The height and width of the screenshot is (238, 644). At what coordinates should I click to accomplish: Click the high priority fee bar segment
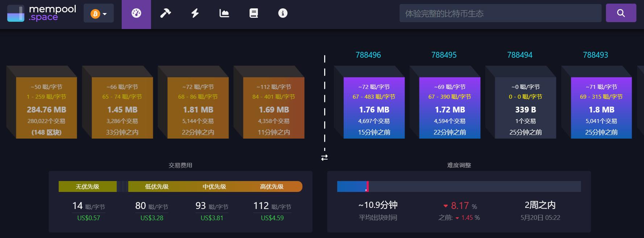tap(272, 186)
